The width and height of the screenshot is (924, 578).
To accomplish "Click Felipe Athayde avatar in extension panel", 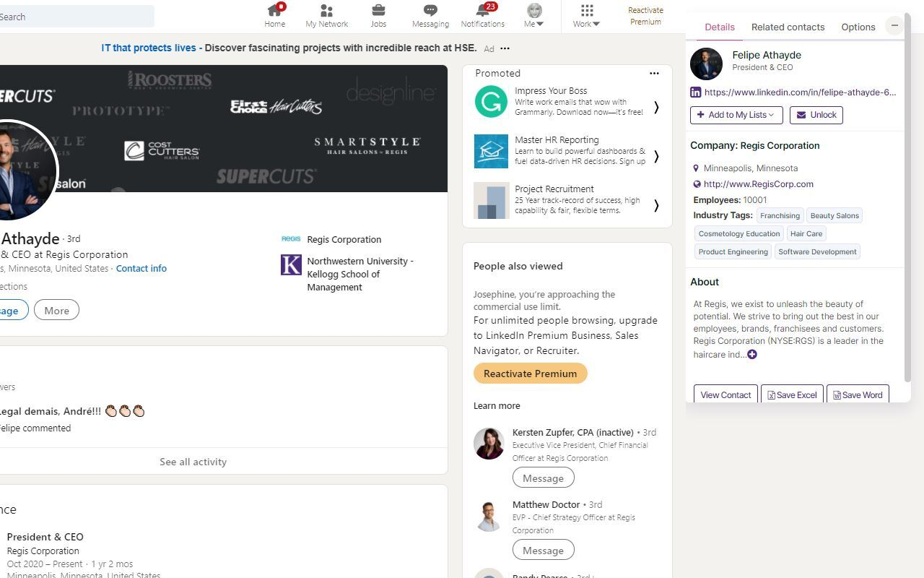I will point(706,64).
